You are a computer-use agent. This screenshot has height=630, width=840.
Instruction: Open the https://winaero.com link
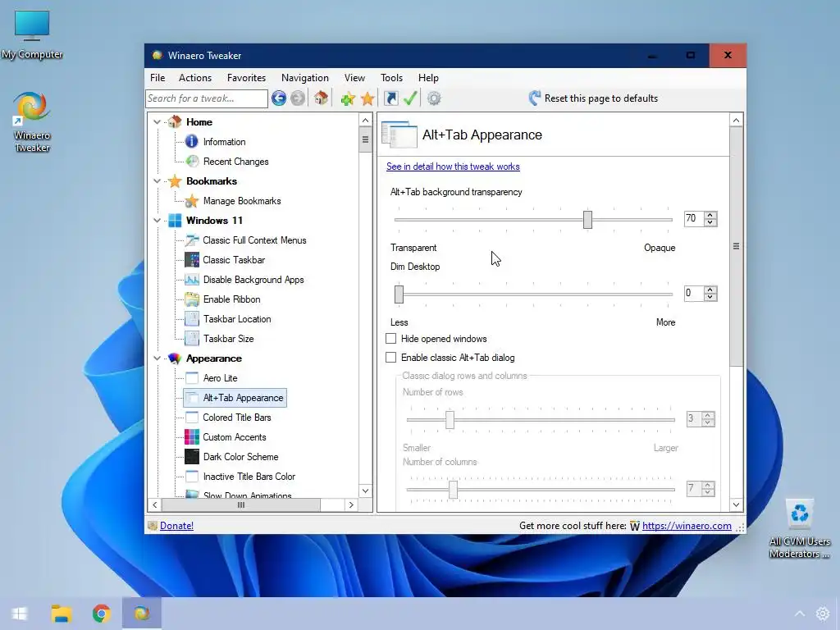point(687,526)
